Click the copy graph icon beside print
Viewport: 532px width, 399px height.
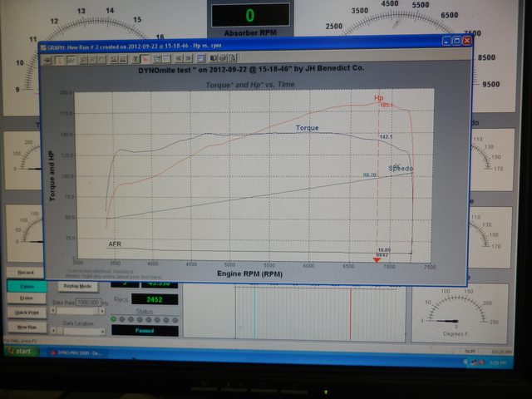(x=214, y=58)
